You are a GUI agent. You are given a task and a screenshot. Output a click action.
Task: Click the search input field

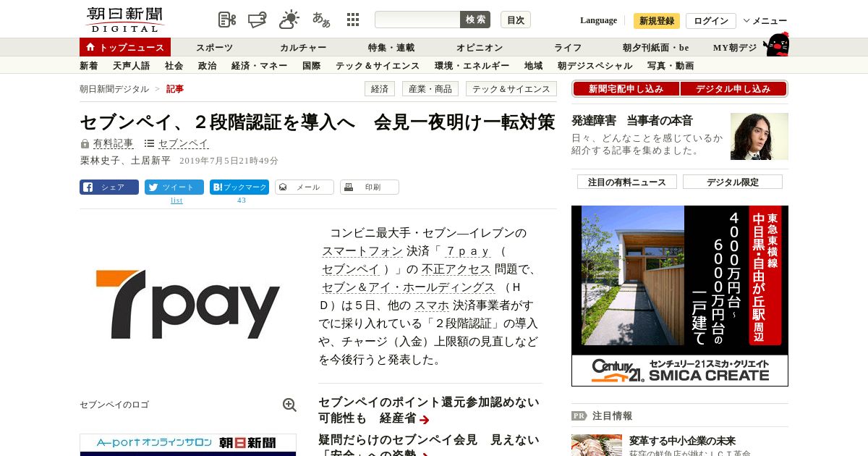[x=417, y=20]
